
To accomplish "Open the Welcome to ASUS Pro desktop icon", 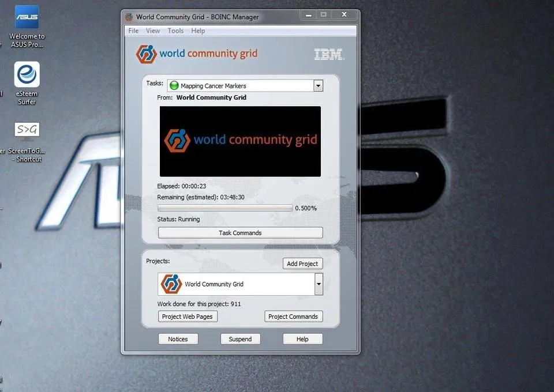I will point(27,27).
